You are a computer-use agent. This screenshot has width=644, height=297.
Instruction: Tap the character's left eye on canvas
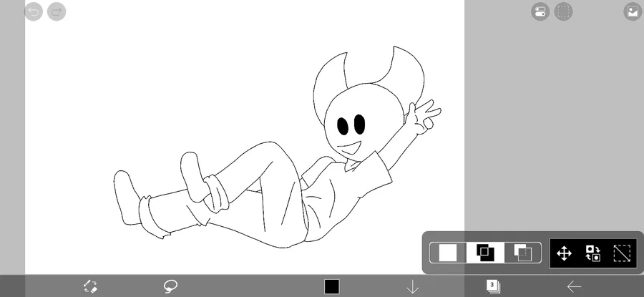coord(343,126)
